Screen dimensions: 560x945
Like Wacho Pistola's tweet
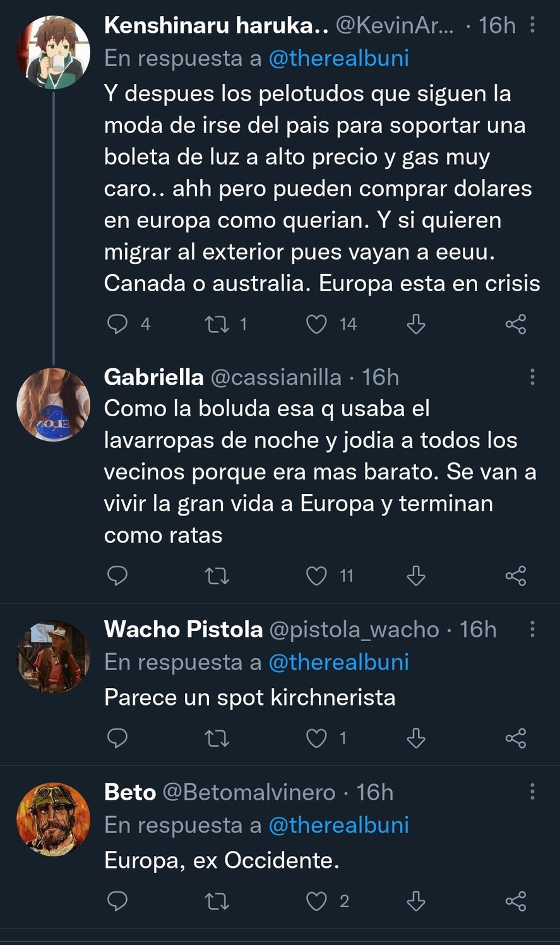click(316, 738)
